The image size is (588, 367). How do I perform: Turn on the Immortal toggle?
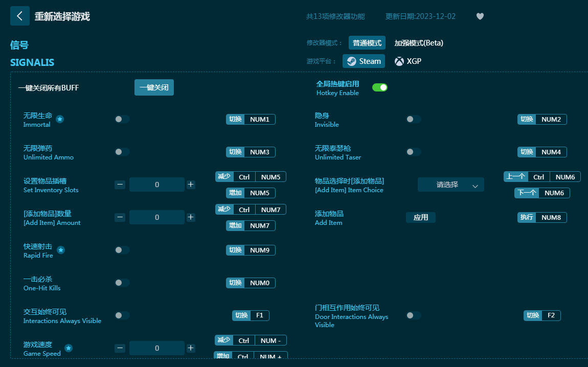point(122,119)
